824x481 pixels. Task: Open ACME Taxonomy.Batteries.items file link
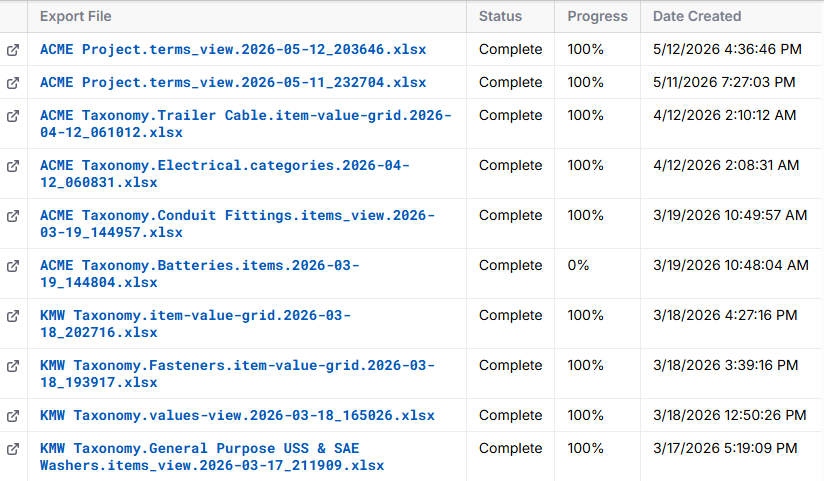point(199,273)
